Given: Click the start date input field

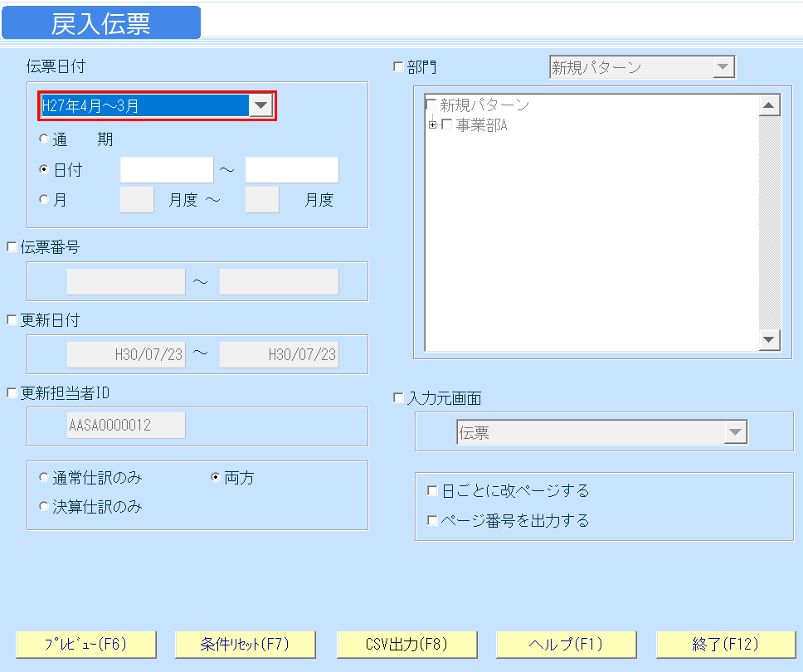Looking at the screenshot, I should tap(166, 169).
